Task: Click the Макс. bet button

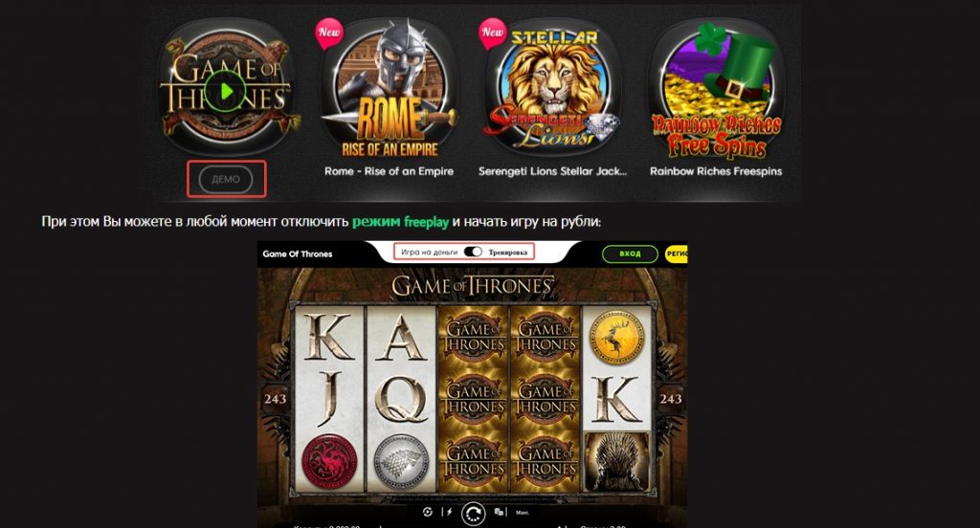Action: pos(523,513)
